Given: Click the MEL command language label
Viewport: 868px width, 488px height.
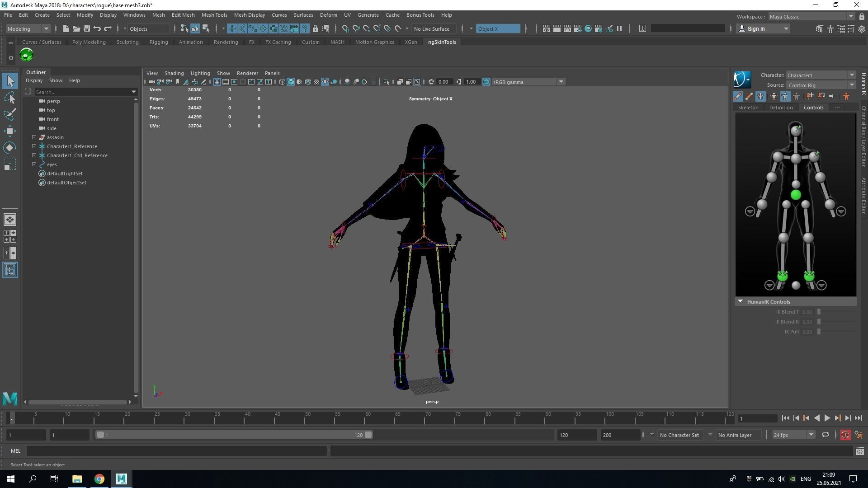Looking at the screenshot, I should point(16,451).
